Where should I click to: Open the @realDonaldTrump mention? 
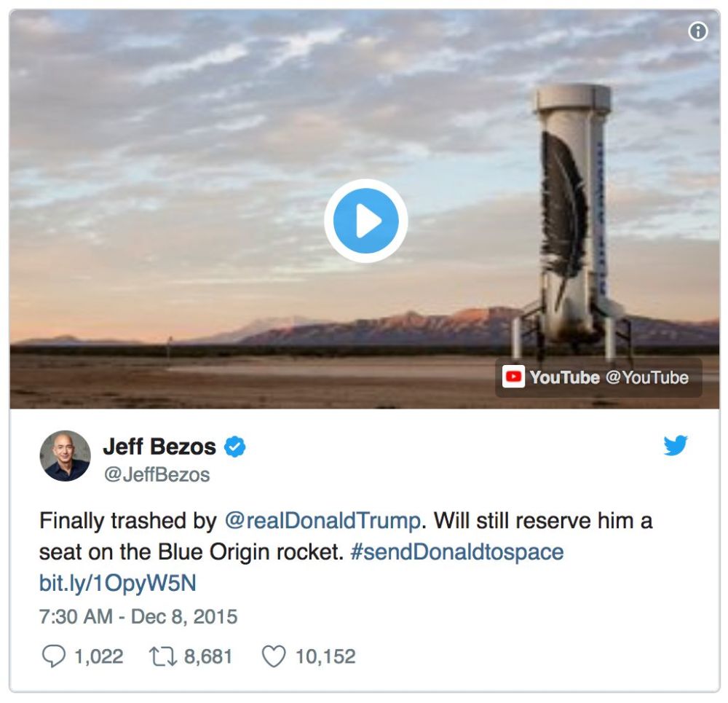click(x=323, y=522)
